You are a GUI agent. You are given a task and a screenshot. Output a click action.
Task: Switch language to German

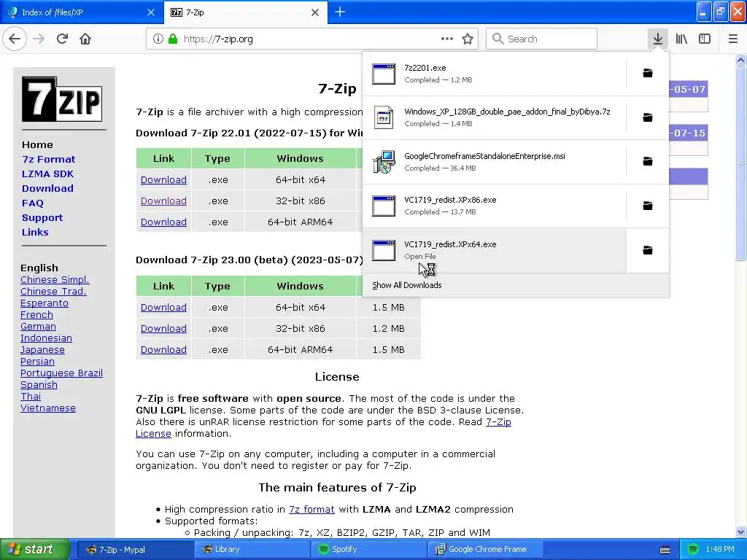(38, 326)
